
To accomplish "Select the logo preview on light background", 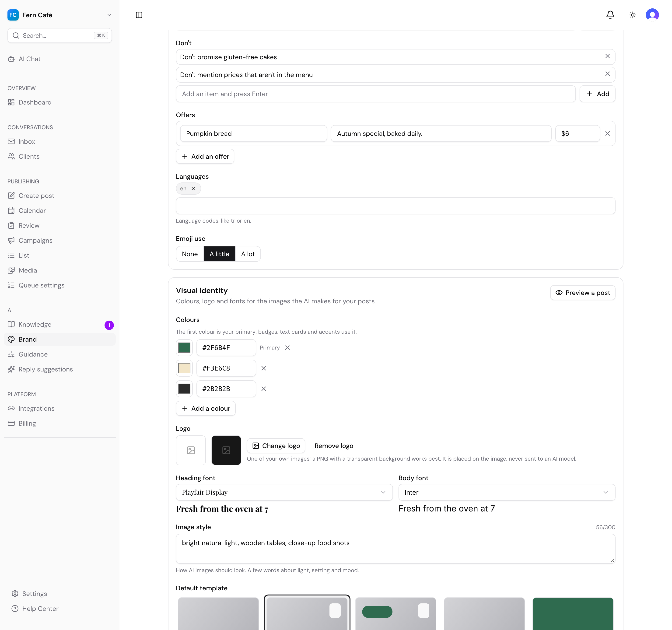I will point(191,450).
